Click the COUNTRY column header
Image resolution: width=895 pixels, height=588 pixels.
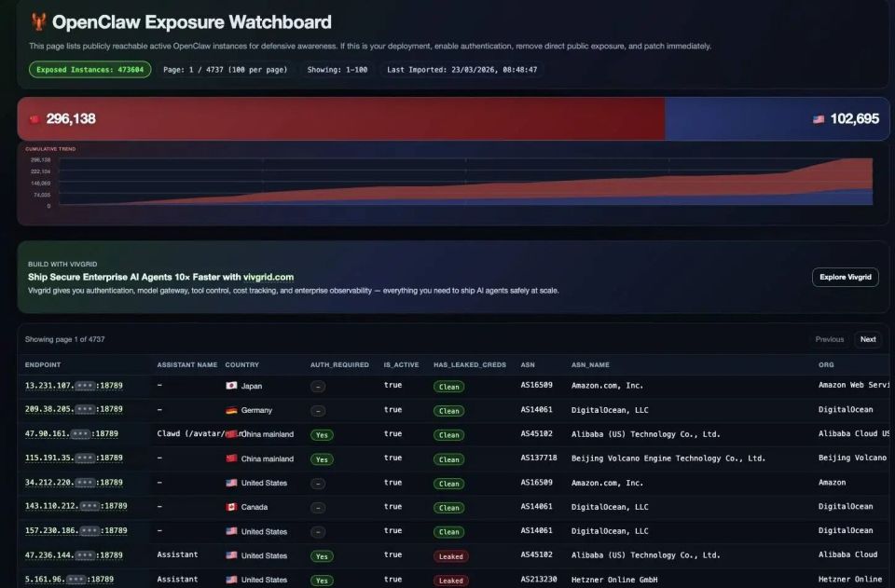click(242, 365)
